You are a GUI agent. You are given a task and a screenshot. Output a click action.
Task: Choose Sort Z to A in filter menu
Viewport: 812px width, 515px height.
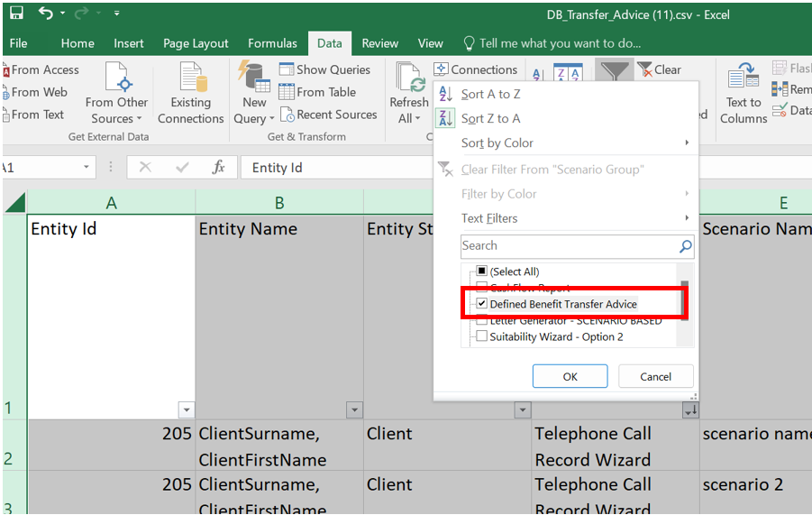(x=565, y=119)
